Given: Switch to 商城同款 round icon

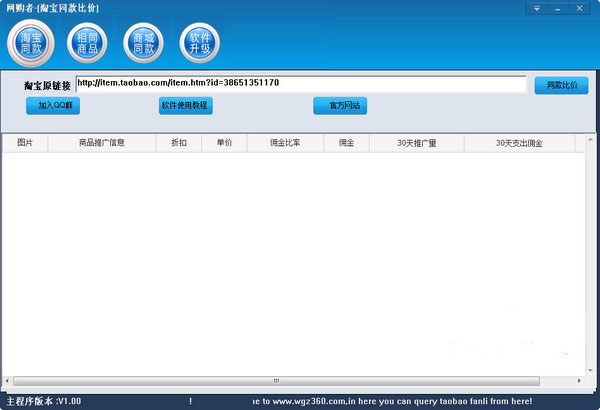Looking at the screenshot, I should [143, 43].
